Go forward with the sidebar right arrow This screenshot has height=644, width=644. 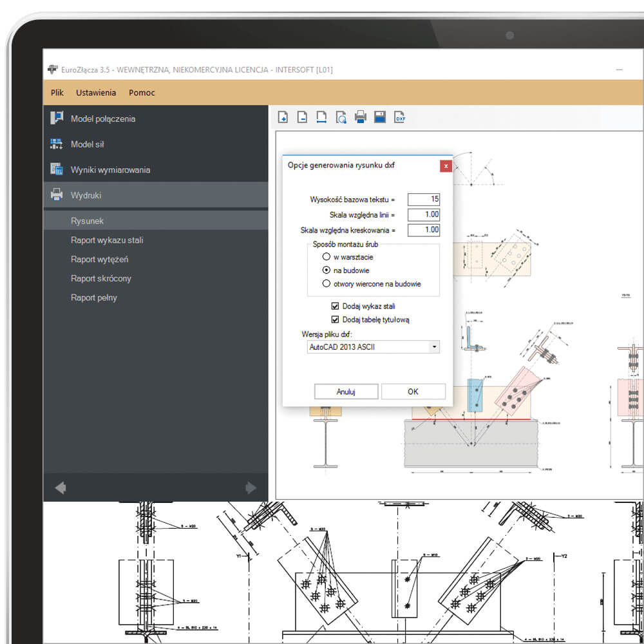click(x=251, y=488)
